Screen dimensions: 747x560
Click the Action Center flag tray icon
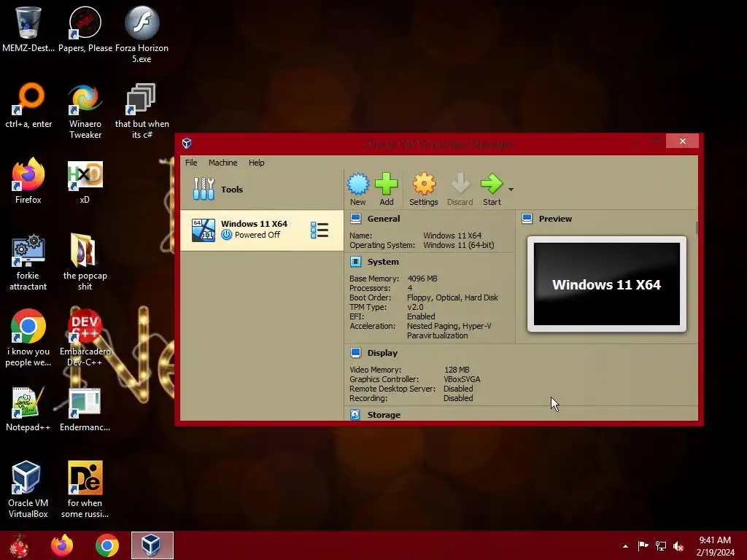(x=643, y=545)
